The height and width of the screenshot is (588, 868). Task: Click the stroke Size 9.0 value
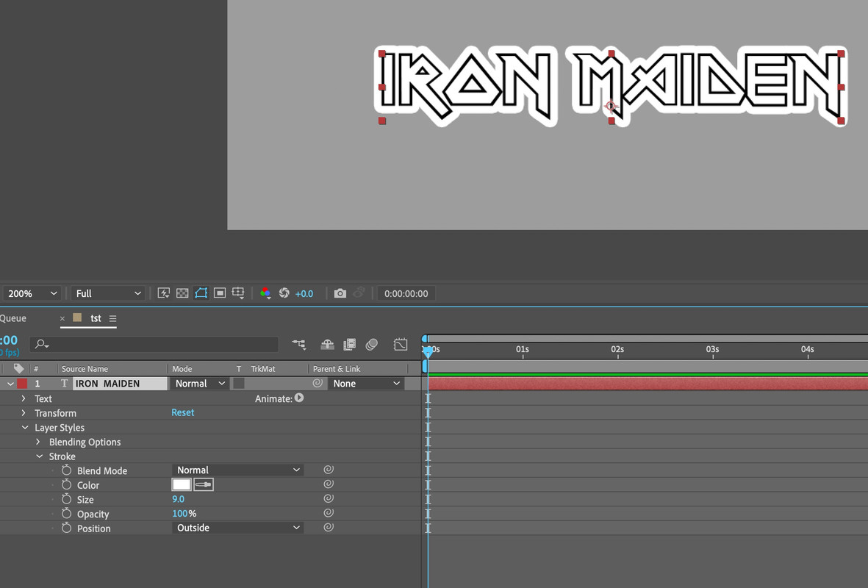click(x=179, y=499)
